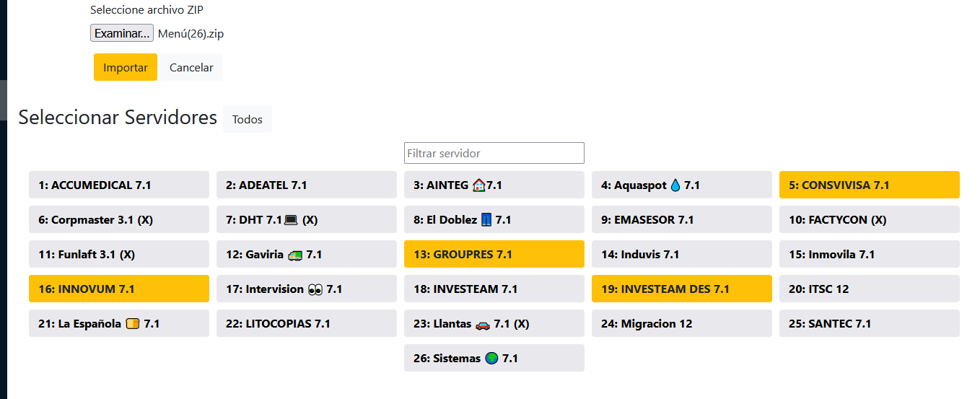Select Aquaspot server with water drop
The width and height of the screenshot is (980, 399).
681,185
